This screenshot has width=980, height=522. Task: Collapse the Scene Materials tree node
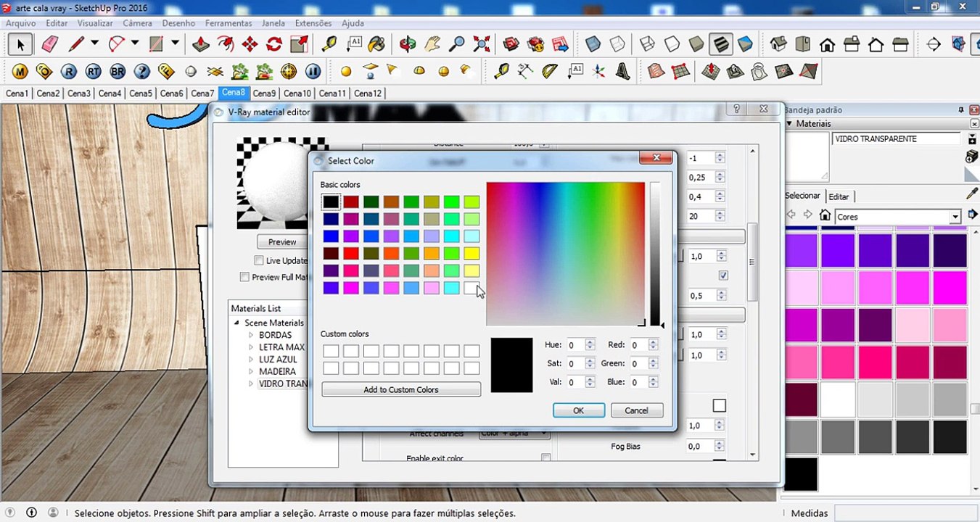(236, 323)
